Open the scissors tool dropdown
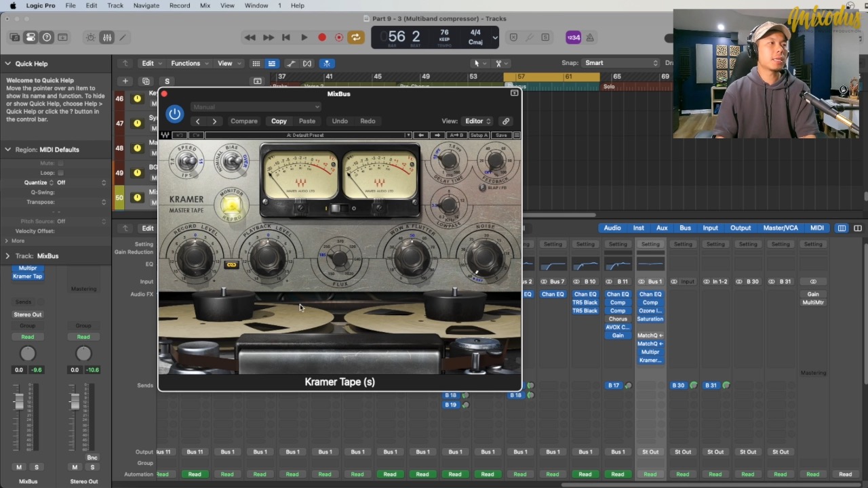The height and width of the screenshot is (488, 868). 502,63
